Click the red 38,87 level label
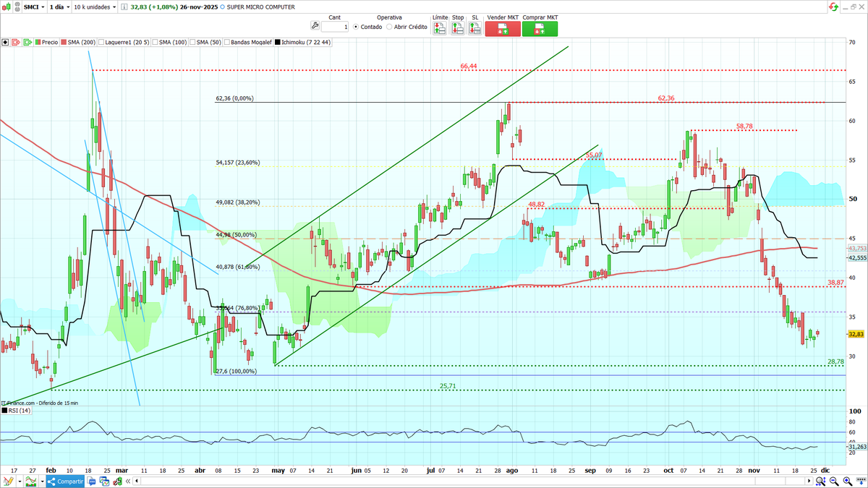 tap(836, 282)
